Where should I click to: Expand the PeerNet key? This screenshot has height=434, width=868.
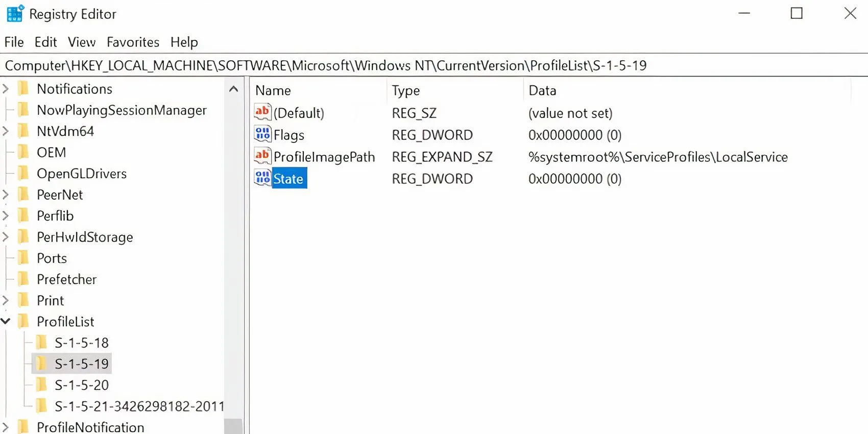pos(6,195)
